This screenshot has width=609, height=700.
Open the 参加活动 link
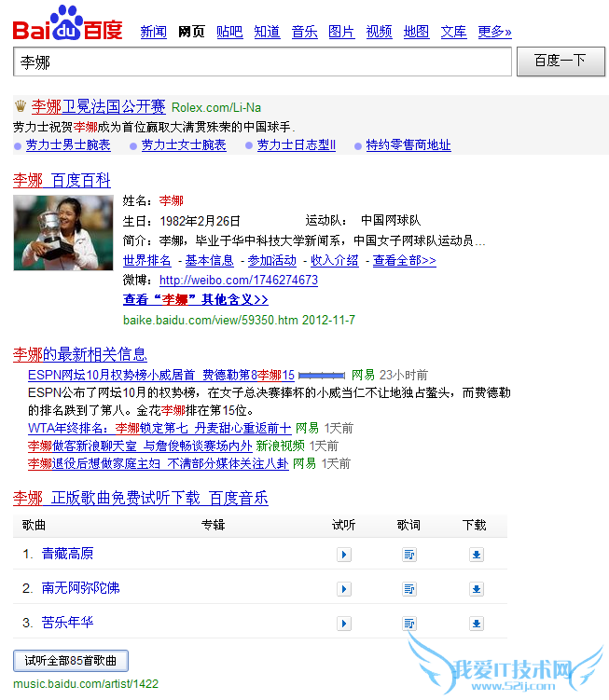[x=272, y=260]
